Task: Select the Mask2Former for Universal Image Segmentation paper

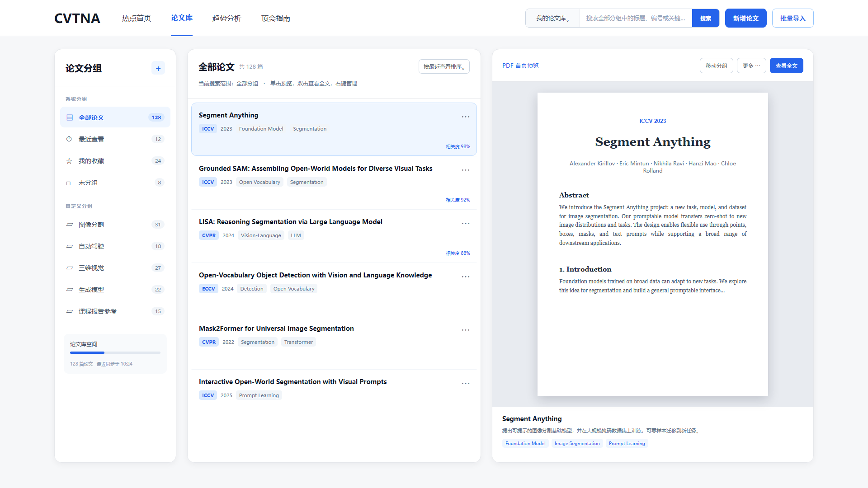Action: tap(334, 343)
